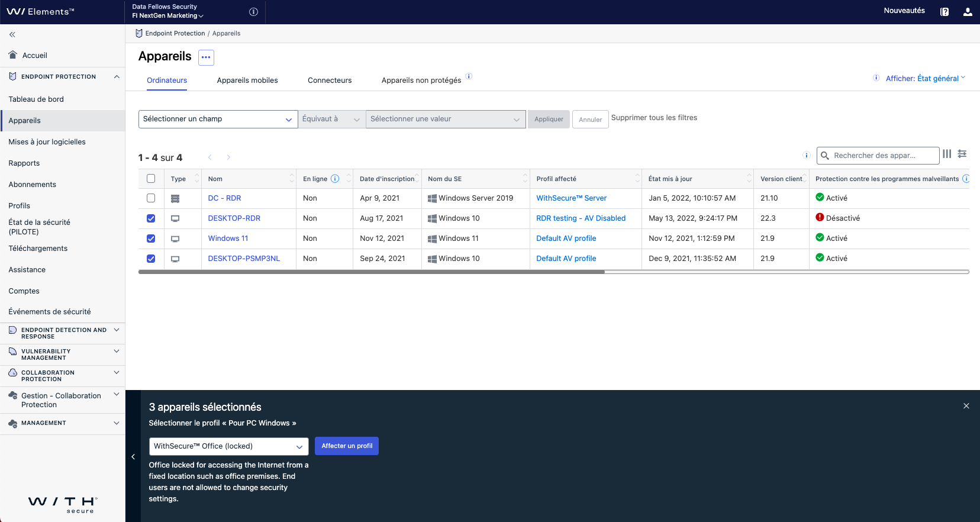Click the Désactivé red alert status icon

[820, 217]
